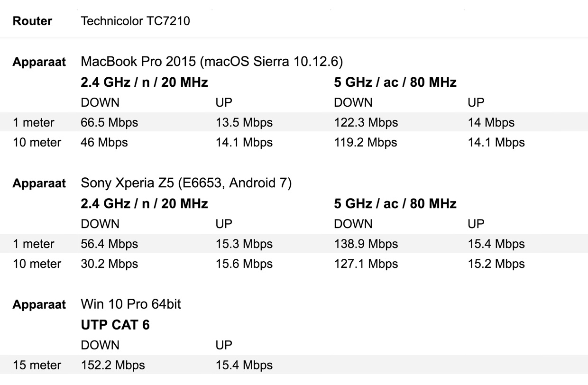Select the 13.5 Mbps upload cell
Image resolution: width=588 pixels, height=385 pixels.
[x=244, y=122]
